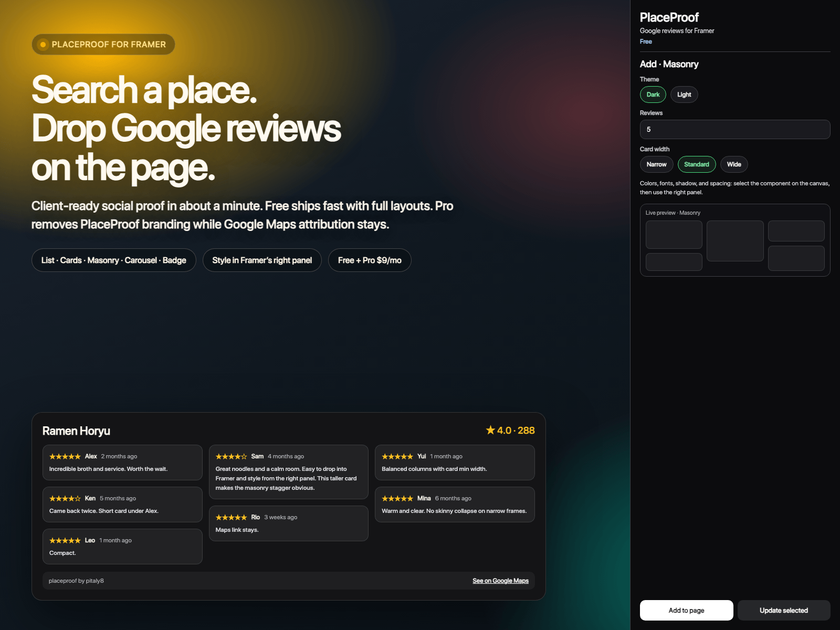The image size is (840, 630).
Task: Click the '5 months ago' timestamp
Action: pyautogui.click(x=118, y=498)
